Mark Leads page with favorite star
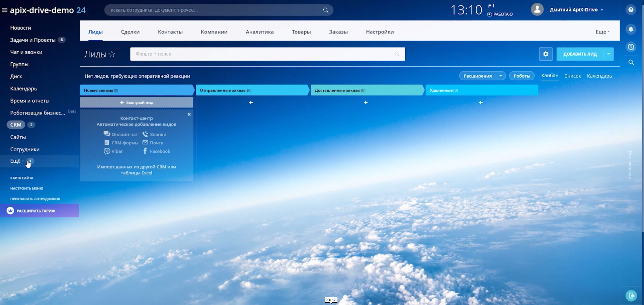644x305 pixels. pyautogui.click(x=112, y=54)
